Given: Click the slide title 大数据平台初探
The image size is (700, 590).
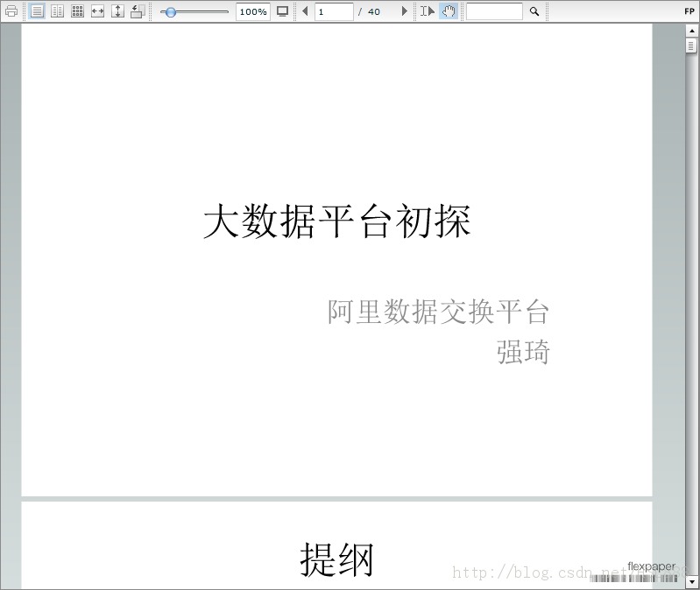Looking at the screenshot, I should coord(336,221).
